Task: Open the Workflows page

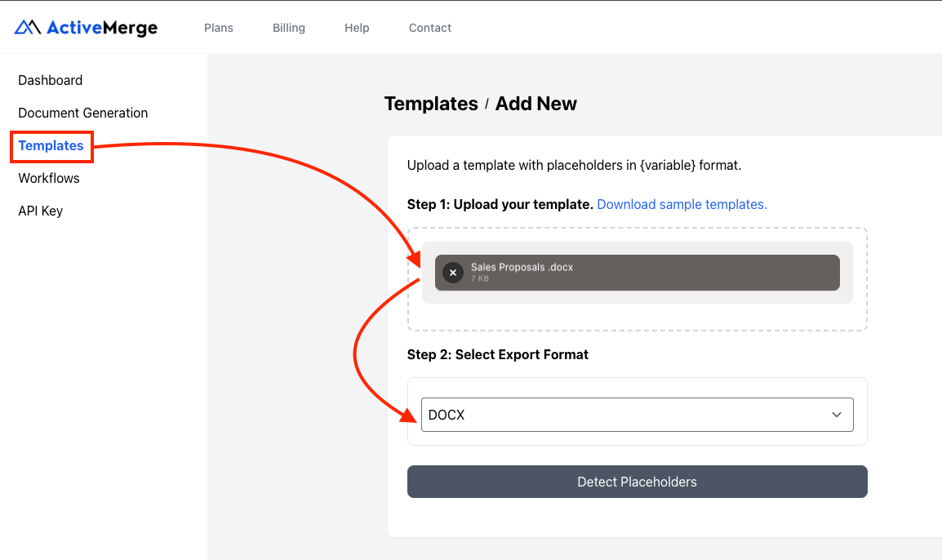Action: [x=49, y=178]
